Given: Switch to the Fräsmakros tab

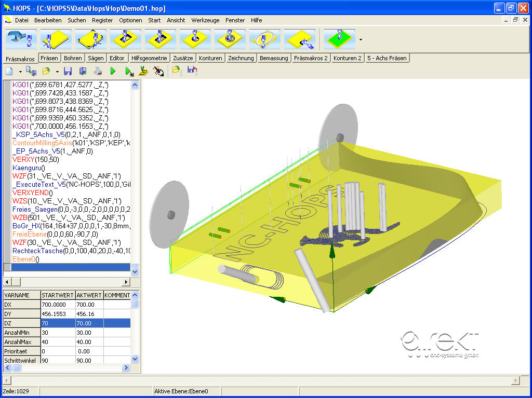Looking at the screenshot, I should point(20,59).
